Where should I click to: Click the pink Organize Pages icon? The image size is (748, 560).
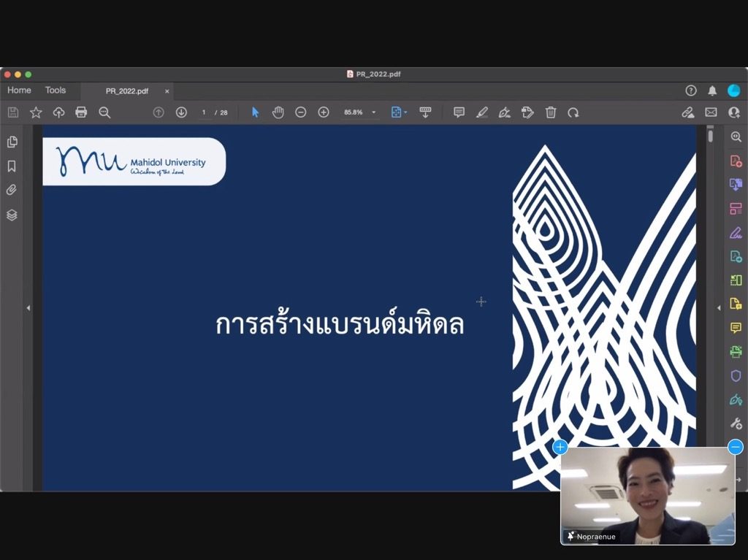point(736,209)
